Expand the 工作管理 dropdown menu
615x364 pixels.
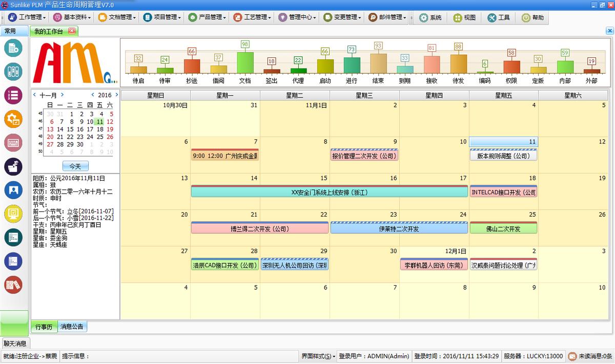point(27,17)
